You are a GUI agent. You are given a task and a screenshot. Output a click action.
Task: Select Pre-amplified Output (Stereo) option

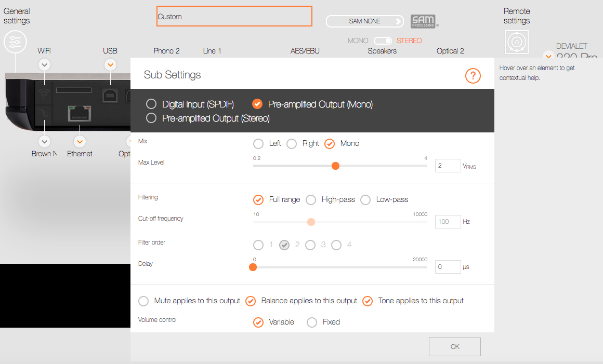pos(151,118)
